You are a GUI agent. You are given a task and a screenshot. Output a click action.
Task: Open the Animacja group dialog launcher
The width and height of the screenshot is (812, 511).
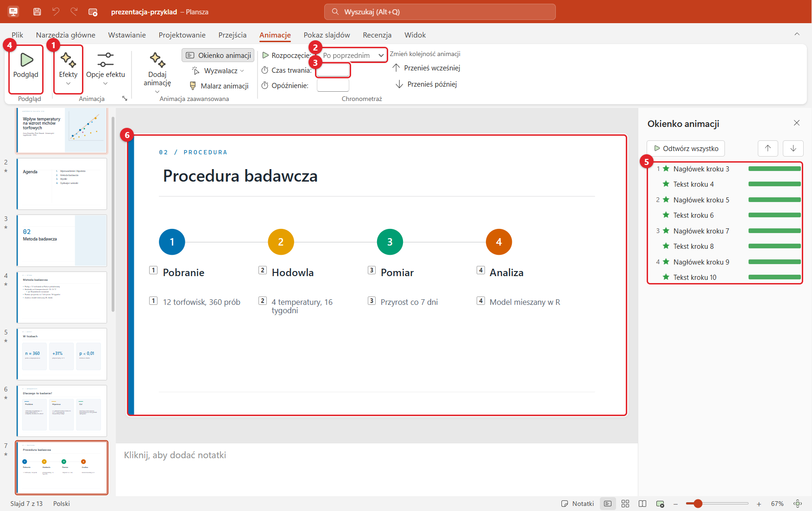point(125,99)
